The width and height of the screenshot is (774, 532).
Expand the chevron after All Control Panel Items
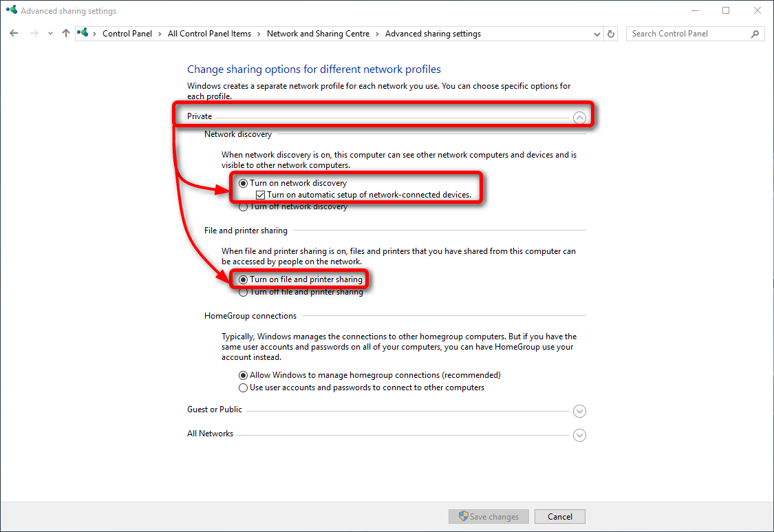pos(259,34)
